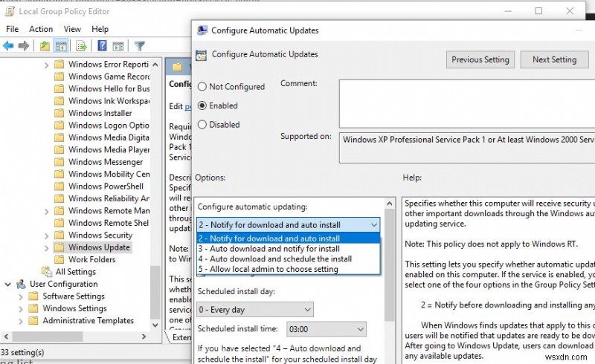Click the Filter funnel toolbar icon
Viewport: 595px width, 364px height.
pos(140,46)
